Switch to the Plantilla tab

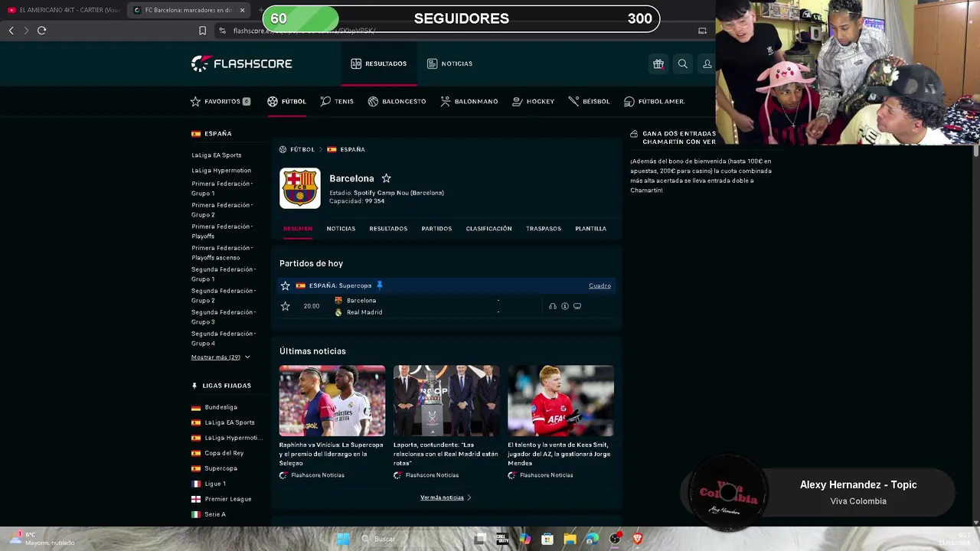(x=590, y=229)
